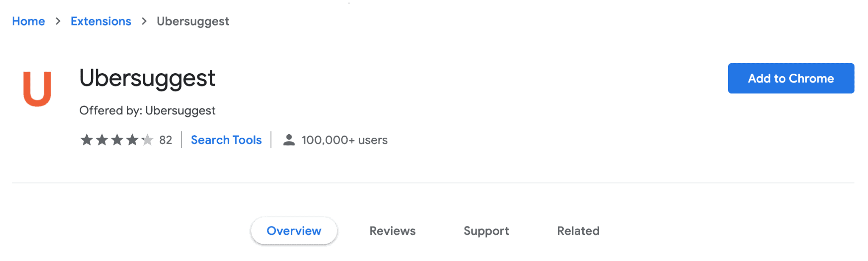Viewport: 868px width, 261px height.
Task: Click the 82 ratings count
Action: point(166,140)
